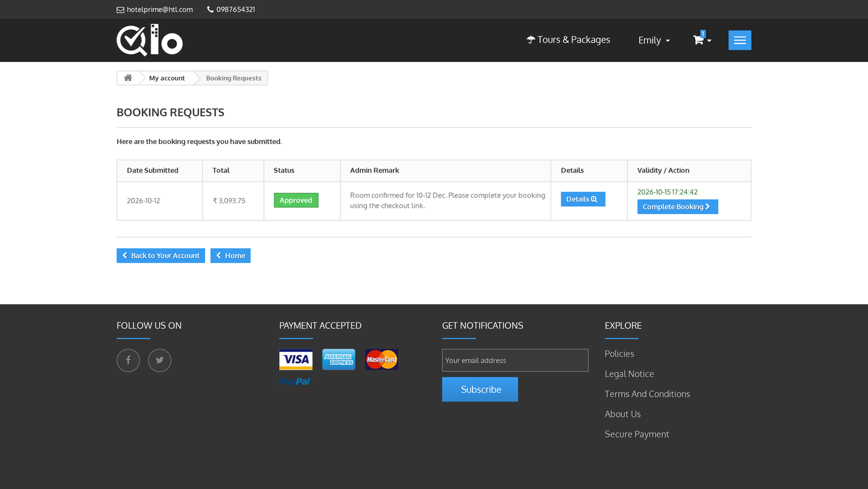Open the Legal Notice footer link
868x489 pixels.
[629, 374]
